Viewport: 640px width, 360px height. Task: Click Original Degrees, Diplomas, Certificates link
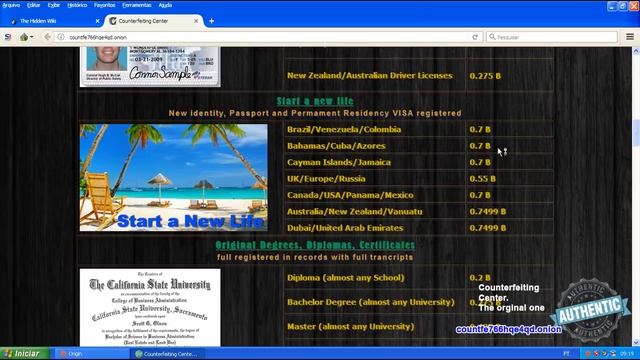[315, 245]
